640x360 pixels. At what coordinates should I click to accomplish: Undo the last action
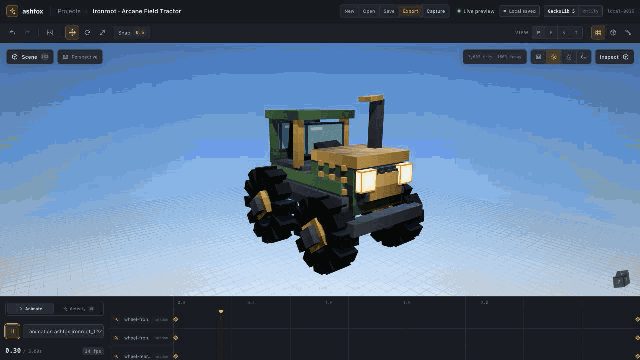(x=12, y=32)
